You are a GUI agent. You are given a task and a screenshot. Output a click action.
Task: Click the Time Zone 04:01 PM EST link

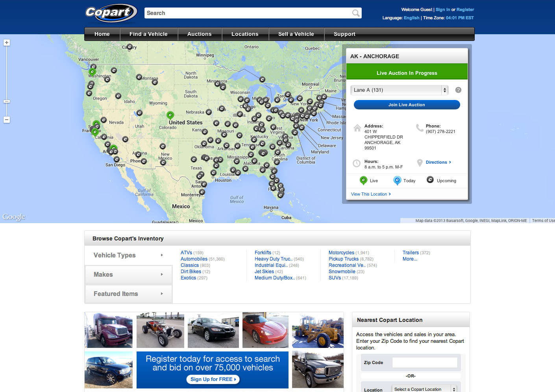[x=460, y=18]
